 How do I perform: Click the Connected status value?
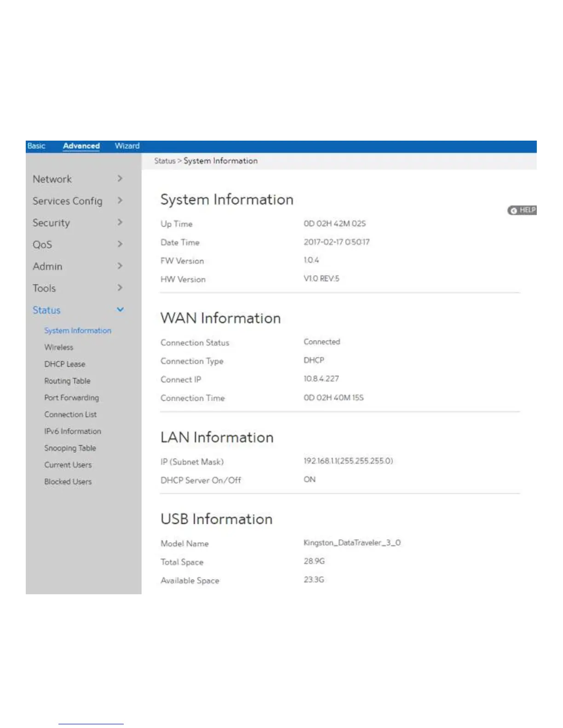point(322,342)
